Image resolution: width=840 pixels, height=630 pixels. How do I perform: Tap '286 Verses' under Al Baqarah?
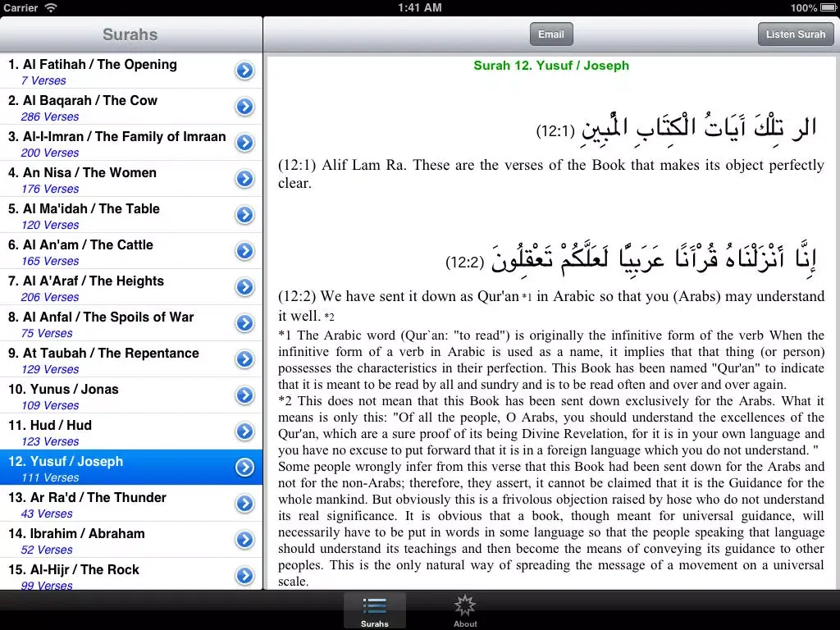click(x=50, y=116)
